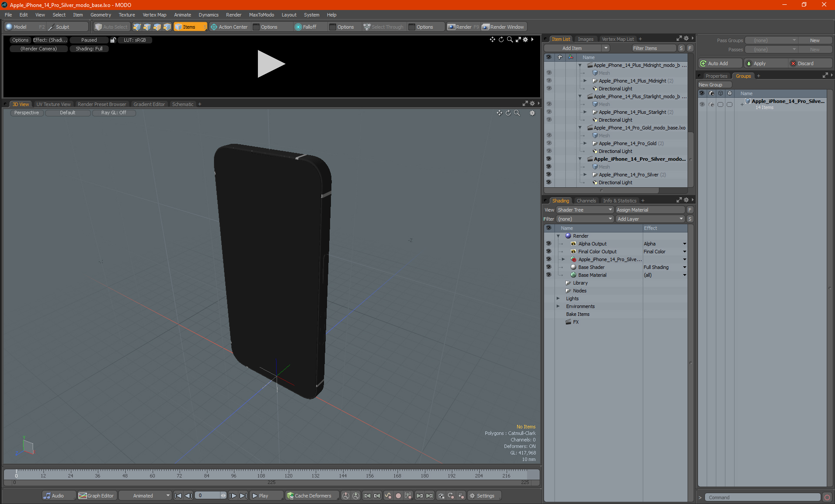Start the preview render play arrow
Viewport: 835px width, 504px height.
pyautogui.click(x=271, y=64)
